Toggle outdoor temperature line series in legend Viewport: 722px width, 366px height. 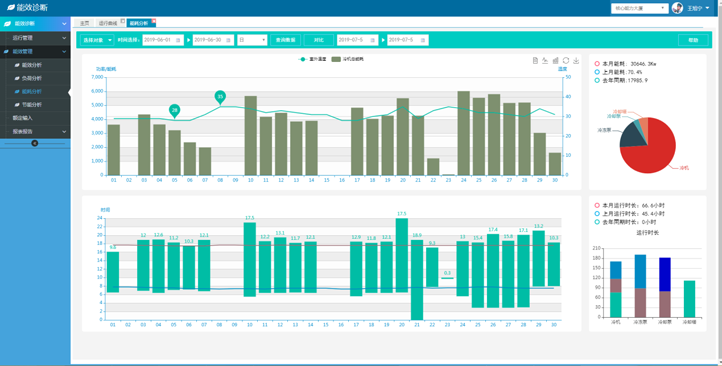(312, 59)
